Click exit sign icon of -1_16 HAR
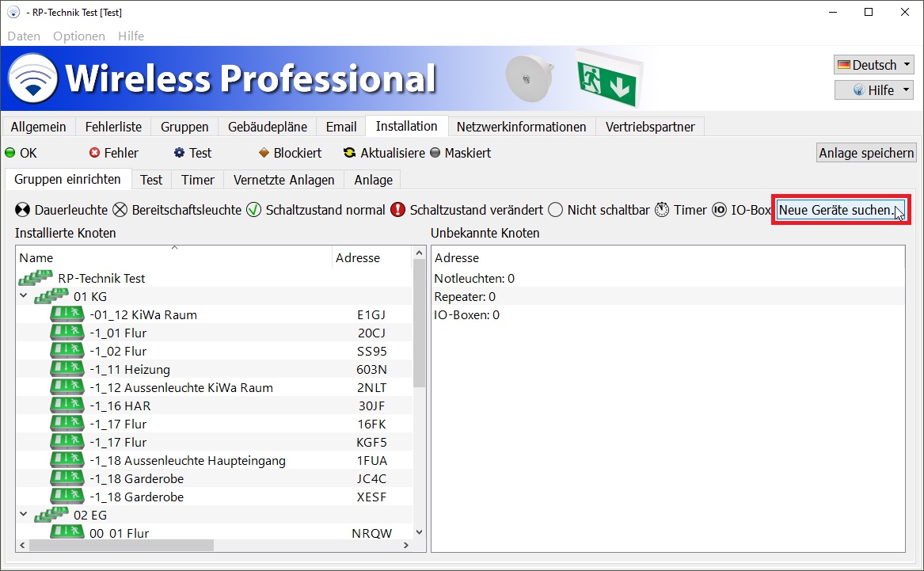The image size is (924, 571). (x=67, y=405)
